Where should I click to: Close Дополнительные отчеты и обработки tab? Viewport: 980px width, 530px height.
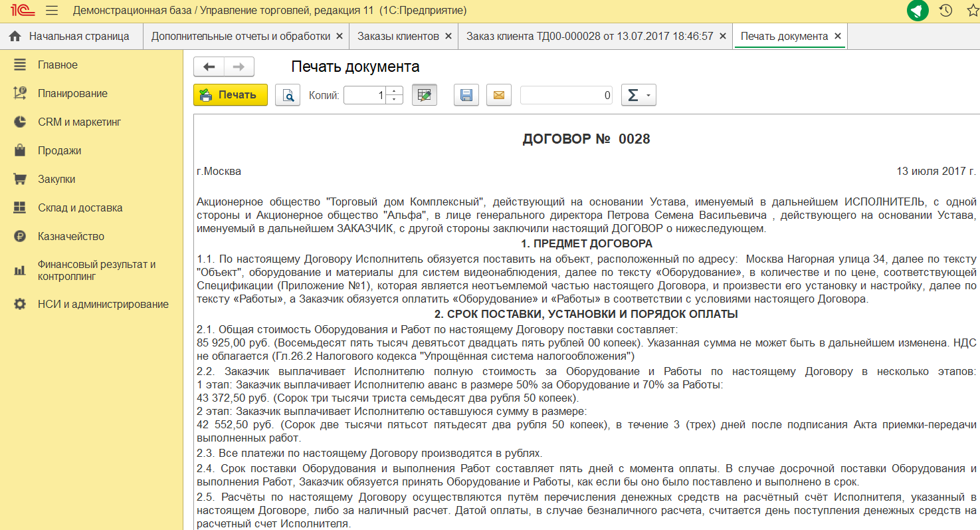(x=340, y=36)
